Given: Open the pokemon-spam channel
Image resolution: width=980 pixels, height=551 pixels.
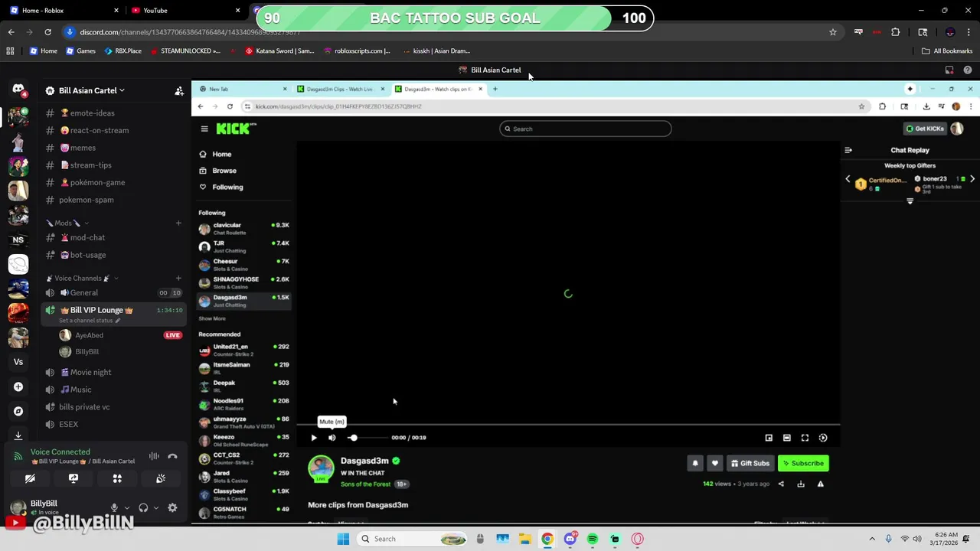Looking at the screenshot, I should click(x=113, y=200).
